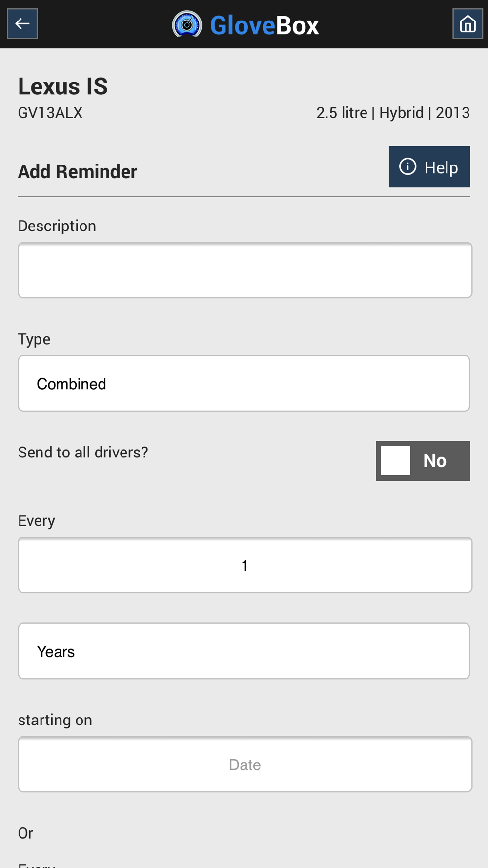Image resolution: width=488 pixels, height=868 pixels.
Task: Tap the Description field label
Action: point(57,226)
